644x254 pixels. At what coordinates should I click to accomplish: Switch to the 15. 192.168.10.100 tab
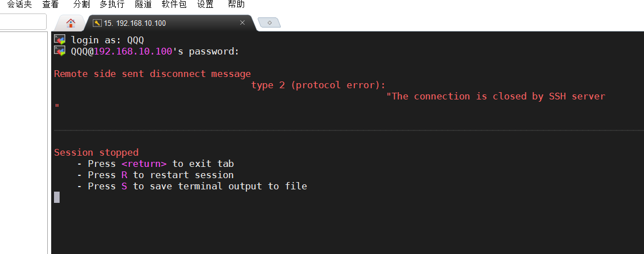pyautogui.click(x=135, y=23)
